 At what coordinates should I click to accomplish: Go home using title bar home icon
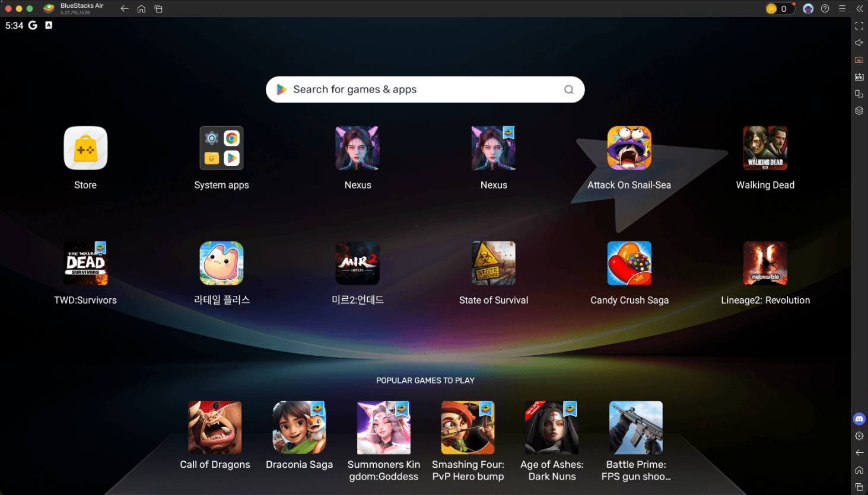point(141,8)
